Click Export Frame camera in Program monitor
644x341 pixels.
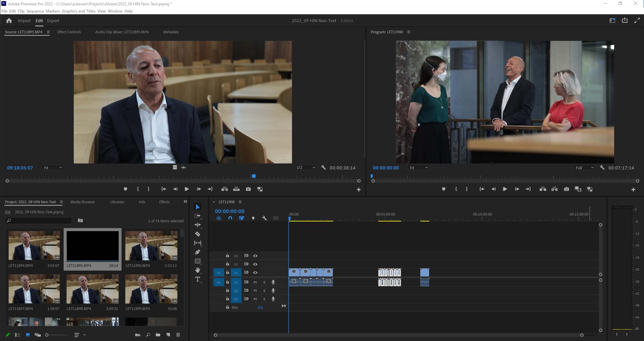click(566, 189)
